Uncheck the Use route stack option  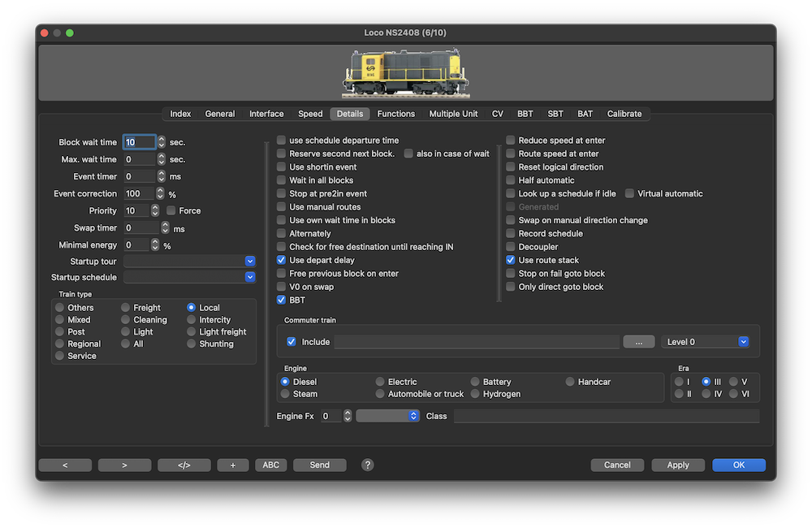511,260
